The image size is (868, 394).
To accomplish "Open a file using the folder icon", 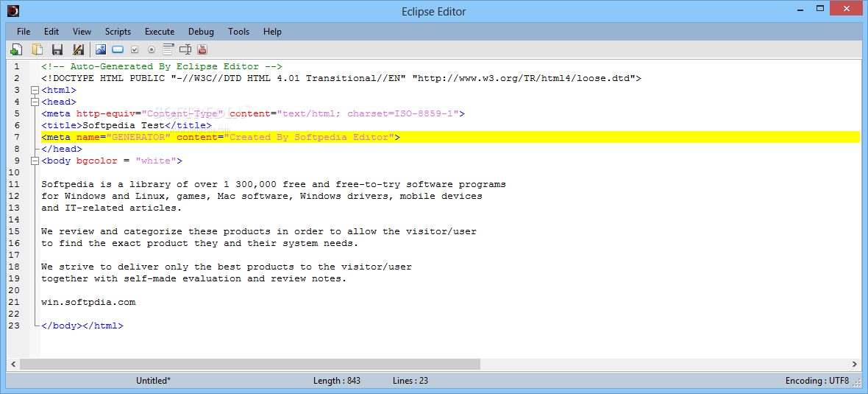I will (x=37, y=49).
